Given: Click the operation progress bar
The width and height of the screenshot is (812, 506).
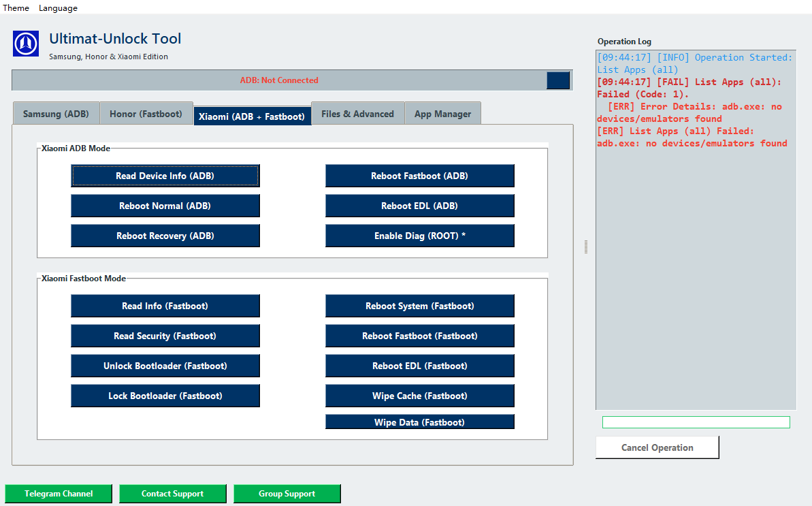Looking at the screenshot, I should click(696, 422).
